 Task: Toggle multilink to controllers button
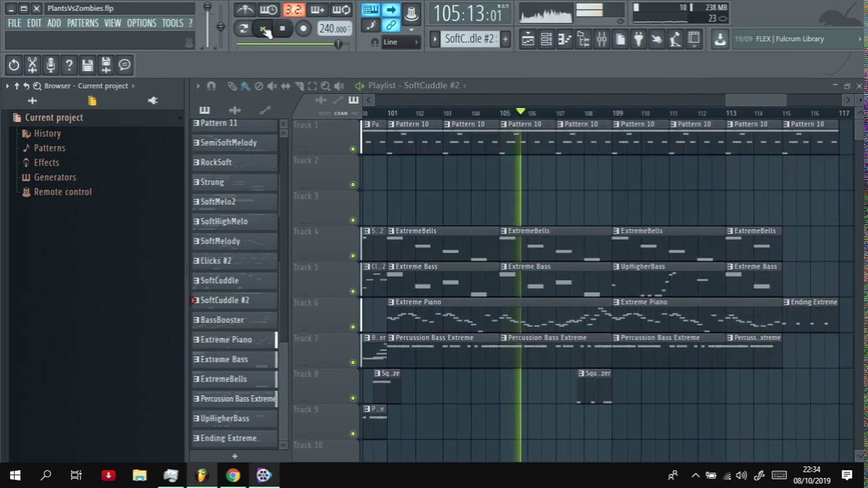(x=391, y=26)
